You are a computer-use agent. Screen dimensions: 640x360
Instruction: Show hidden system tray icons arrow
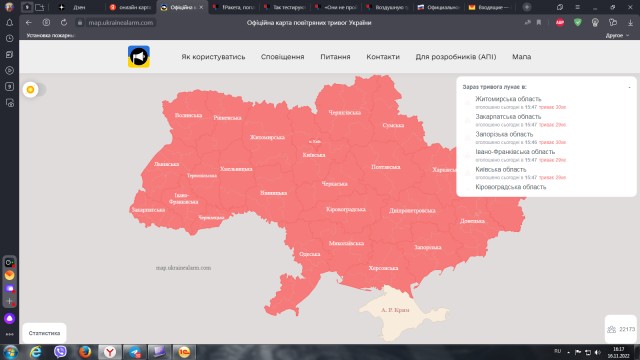[x=569, y=352]
